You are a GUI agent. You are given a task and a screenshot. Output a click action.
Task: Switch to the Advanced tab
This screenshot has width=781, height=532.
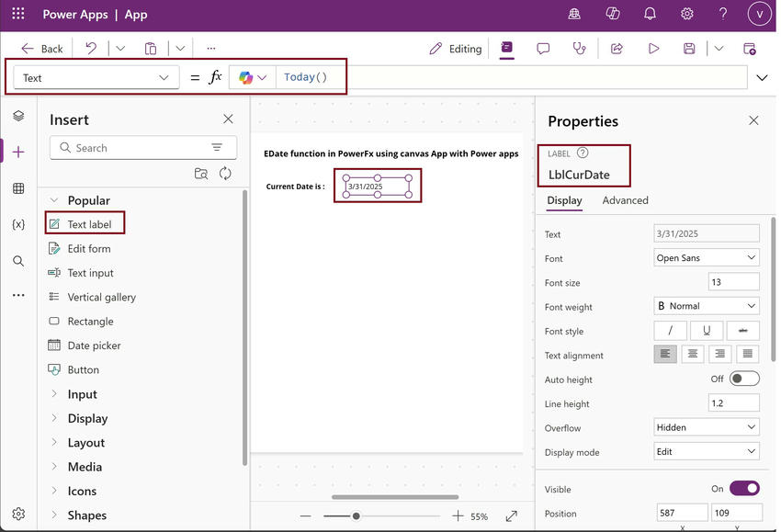(625, 200)
